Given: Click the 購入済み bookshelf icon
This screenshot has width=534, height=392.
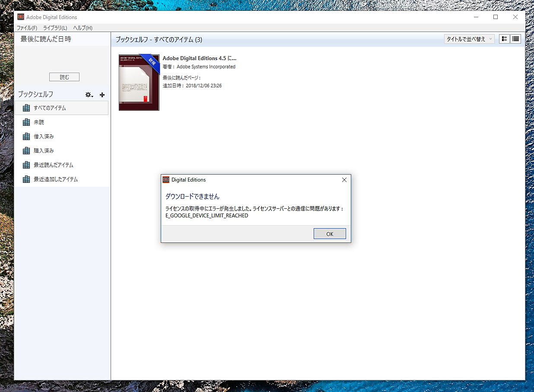Looking at the screenshot, I should point(26,150).
